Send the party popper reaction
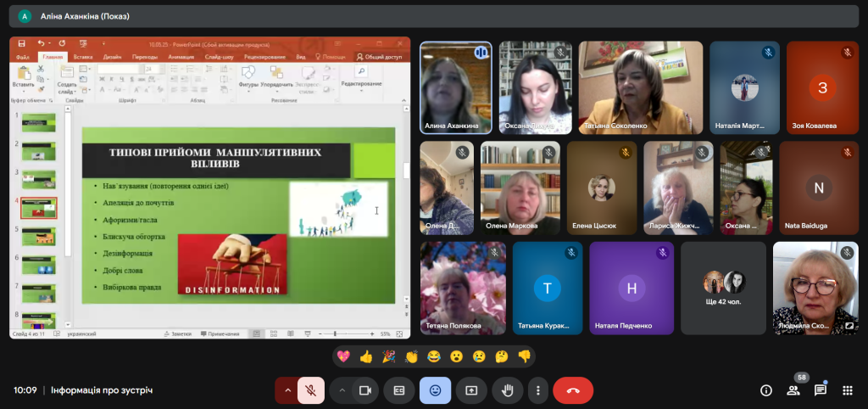This screenshot has height=409, width=868. click(x=388, y=356)
